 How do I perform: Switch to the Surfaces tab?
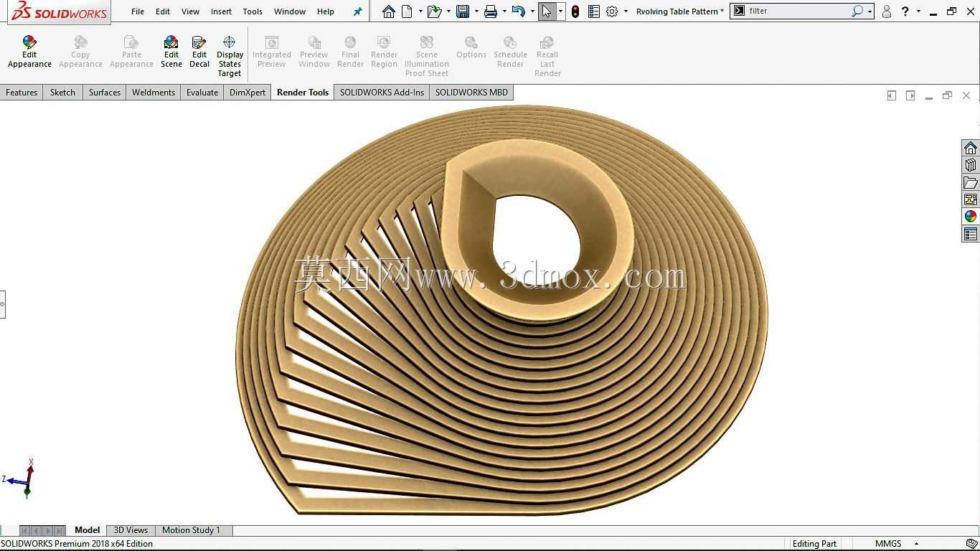pyautogui.click(x=105, y=93)
